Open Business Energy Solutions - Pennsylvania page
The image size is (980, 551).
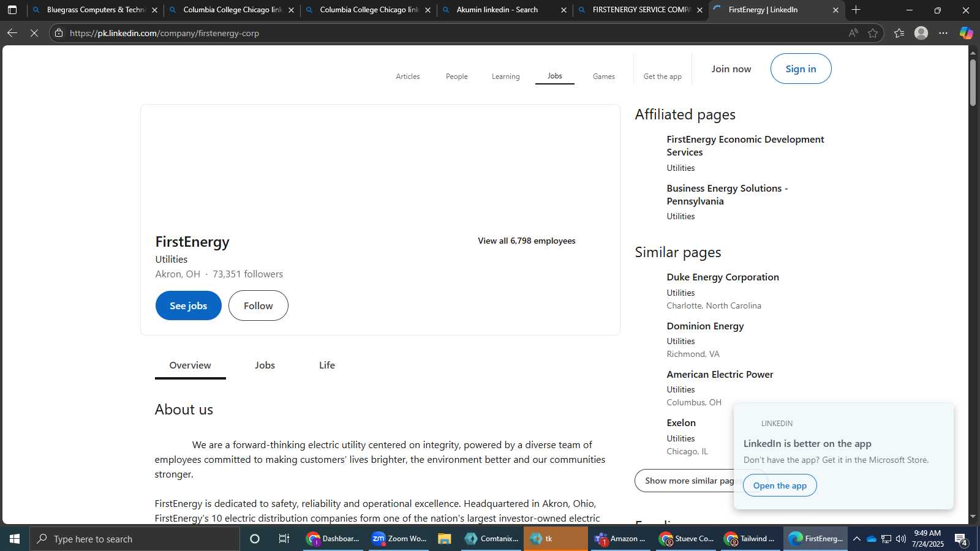click(x=727, y=195)
